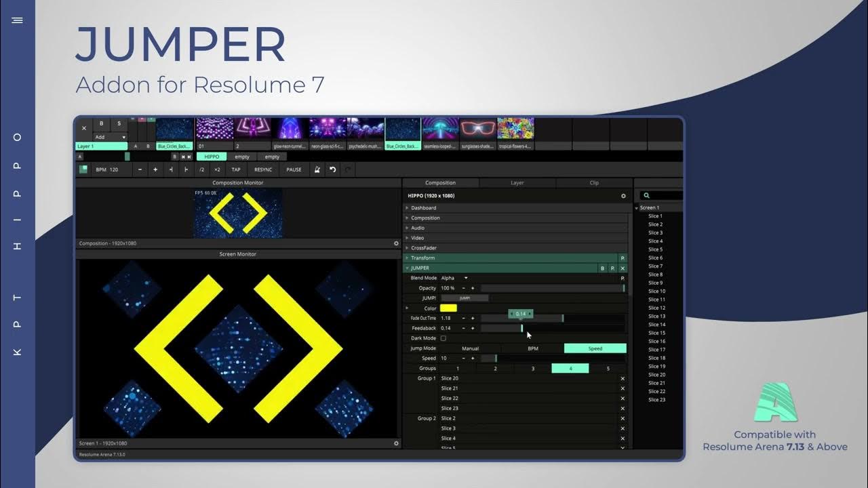Open the Add blend mode dropdown
The height and width of the screenshot is (488, 868).
(x=110, y=137)
